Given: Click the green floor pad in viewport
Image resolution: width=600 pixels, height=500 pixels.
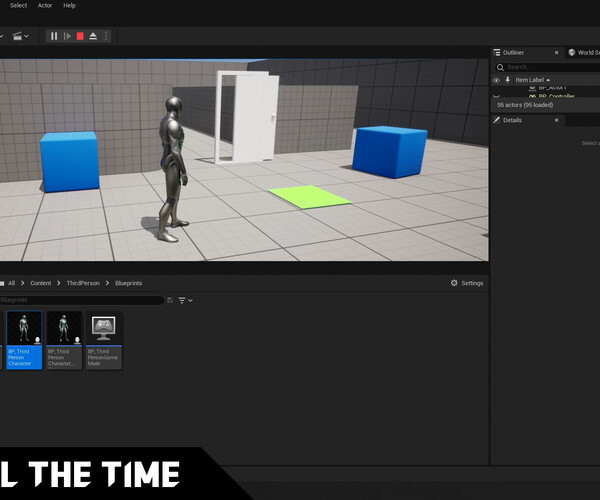Looking at the screenshot, I should click(x=310, y=197).
